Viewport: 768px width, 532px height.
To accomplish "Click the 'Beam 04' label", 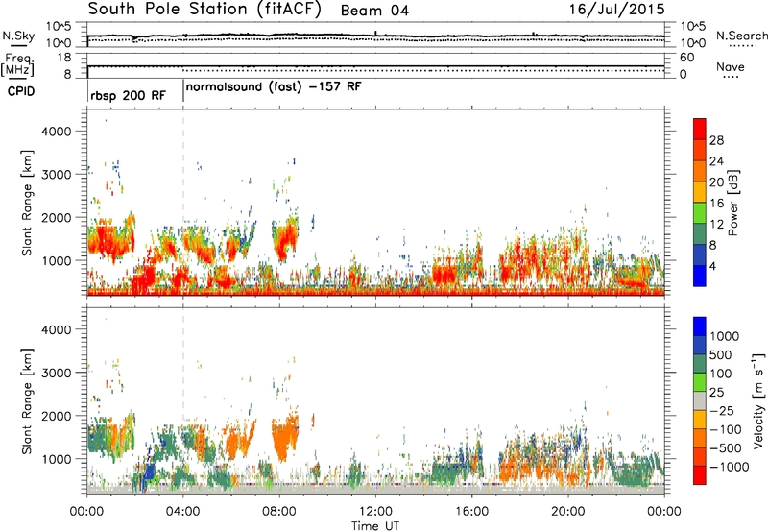I will pyautogui.click(x=374, y=11).
